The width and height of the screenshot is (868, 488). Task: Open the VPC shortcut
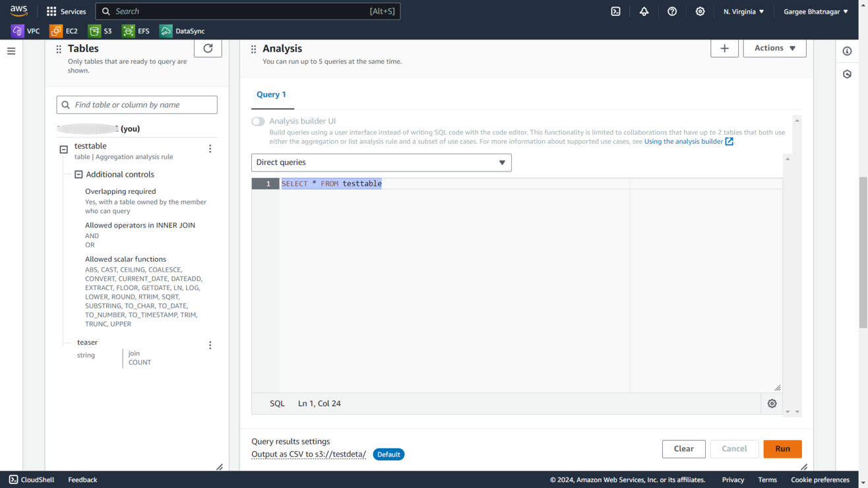pos(25,31)
